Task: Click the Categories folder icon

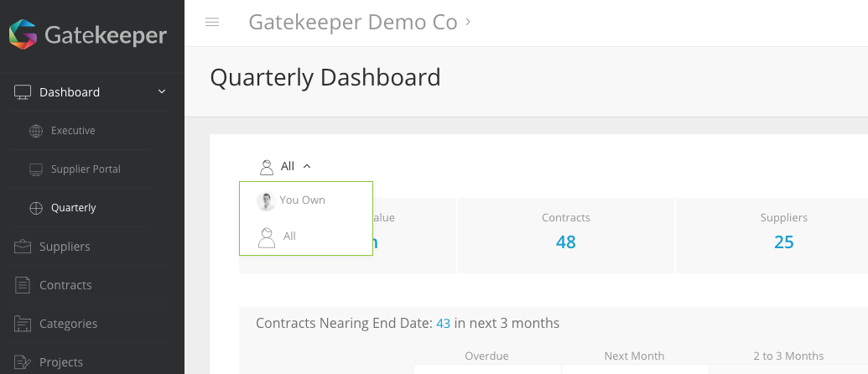Action: [x=23, y=324]
